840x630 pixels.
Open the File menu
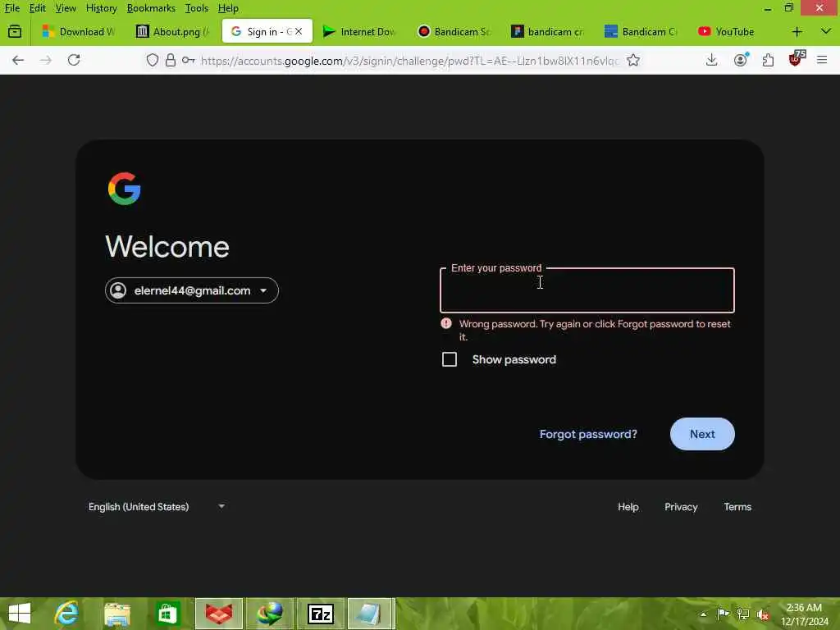click(x=11, y=8)
